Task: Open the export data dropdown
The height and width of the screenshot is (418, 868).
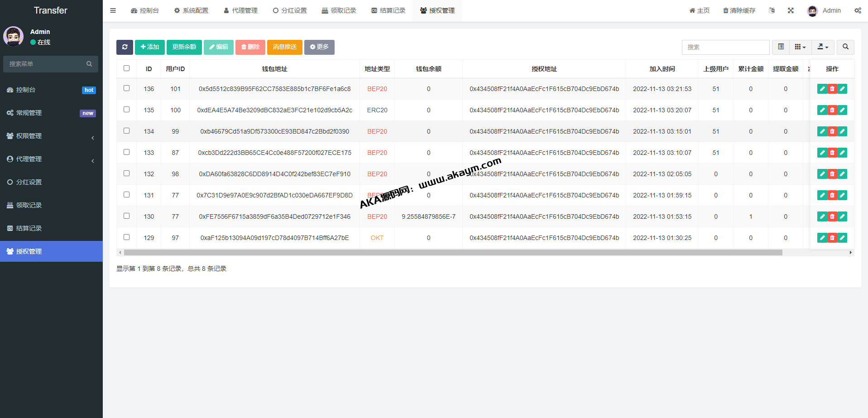Action: [x=823, y=47]
